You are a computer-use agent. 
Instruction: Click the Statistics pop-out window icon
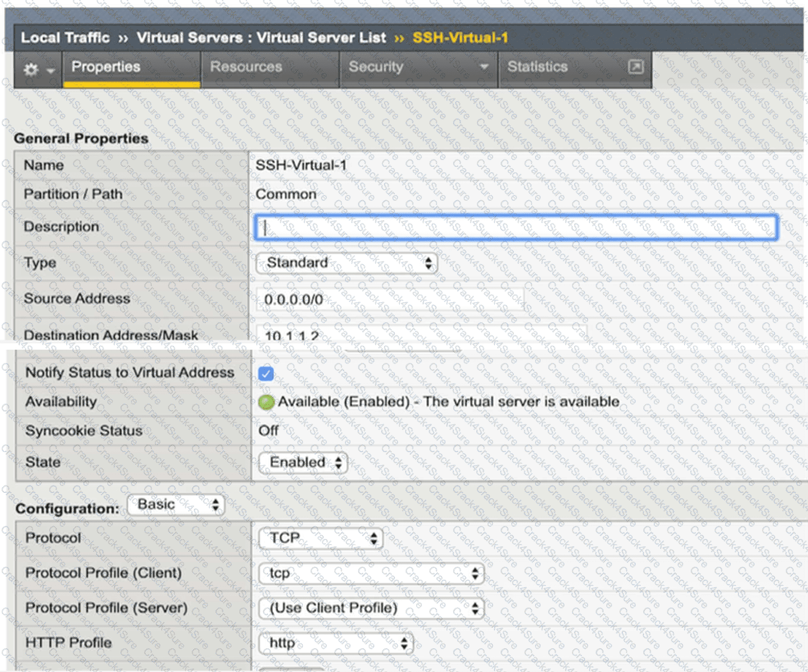(636, 67)
